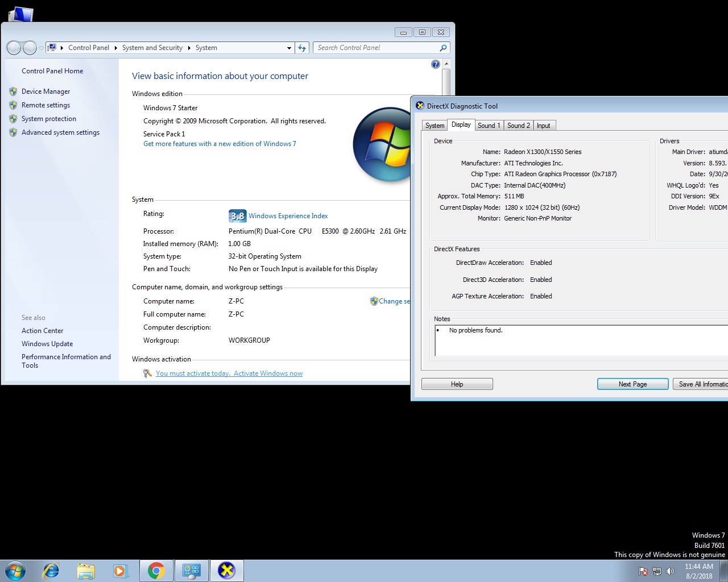The image size is (728, 582).
Task: Open the Windows Start menu orb
Action: 15,571
